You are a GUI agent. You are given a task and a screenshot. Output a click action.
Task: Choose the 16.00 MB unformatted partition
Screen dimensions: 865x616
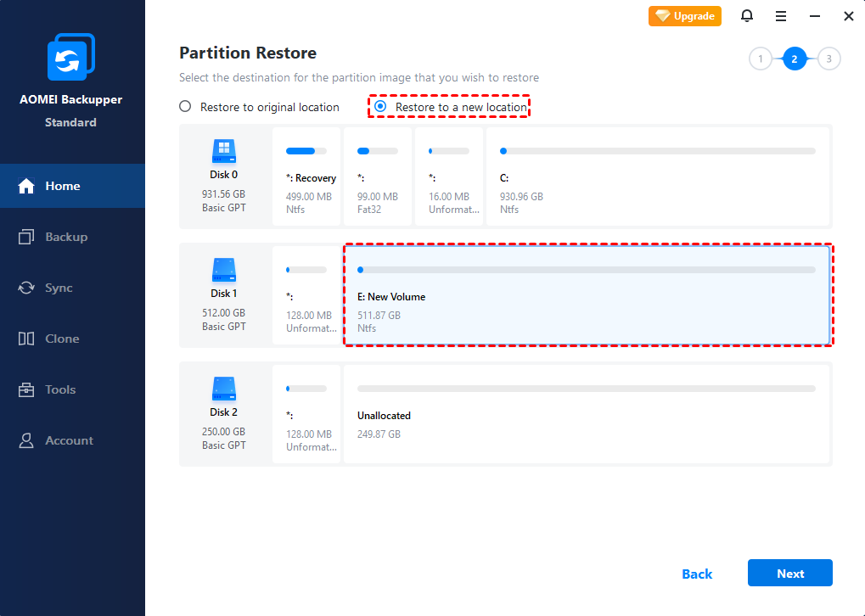tap(448, 176)
